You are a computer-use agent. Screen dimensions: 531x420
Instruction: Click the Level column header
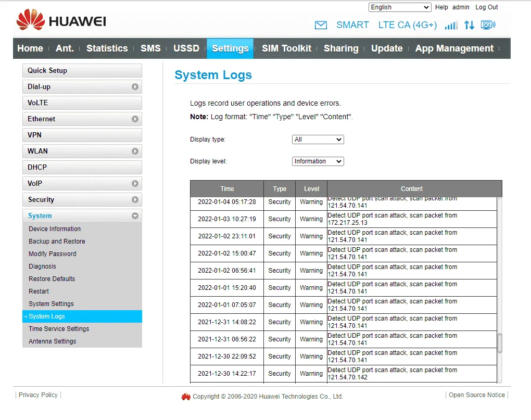311,189
